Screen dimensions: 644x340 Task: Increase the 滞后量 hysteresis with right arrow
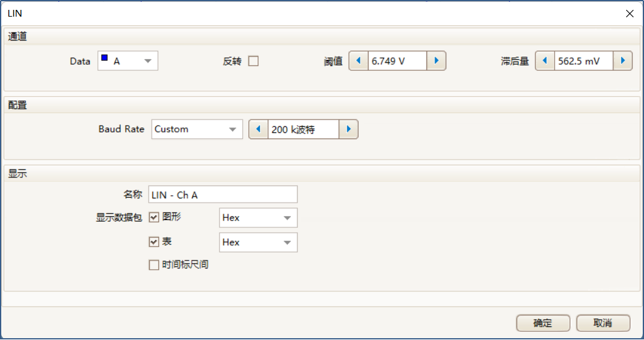(x=622, y=61)
